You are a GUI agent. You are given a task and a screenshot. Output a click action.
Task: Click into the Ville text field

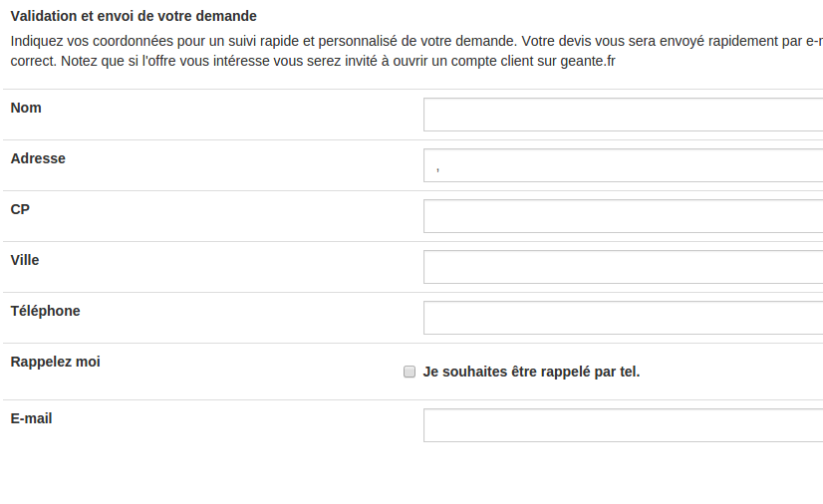point(623,267)
